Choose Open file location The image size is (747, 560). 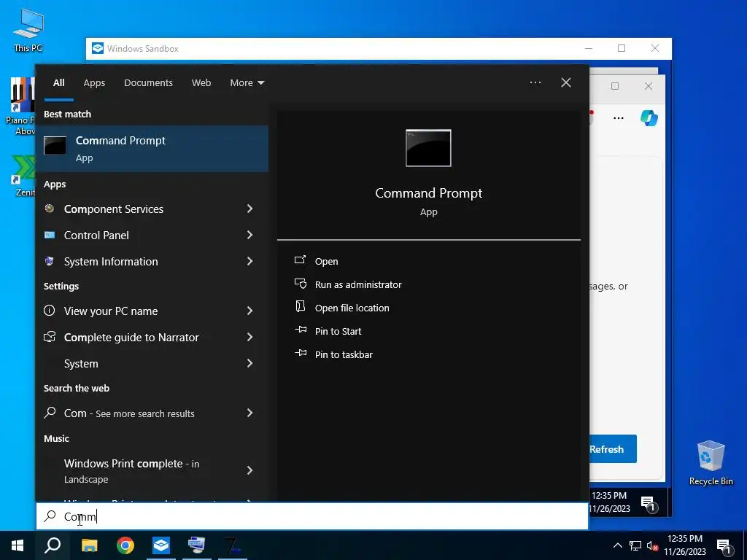click(x=352, y=308)
